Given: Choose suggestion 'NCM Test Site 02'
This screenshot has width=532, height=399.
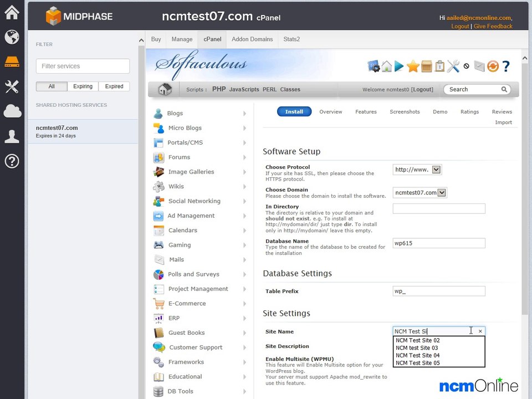Looking at the screenshot, I should coord(418,340).
